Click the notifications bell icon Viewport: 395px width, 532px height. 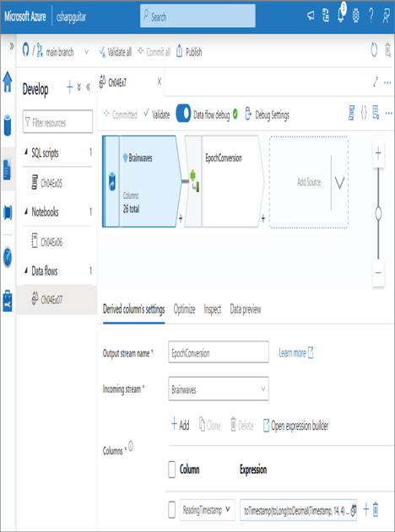click(x=341, y=15)
